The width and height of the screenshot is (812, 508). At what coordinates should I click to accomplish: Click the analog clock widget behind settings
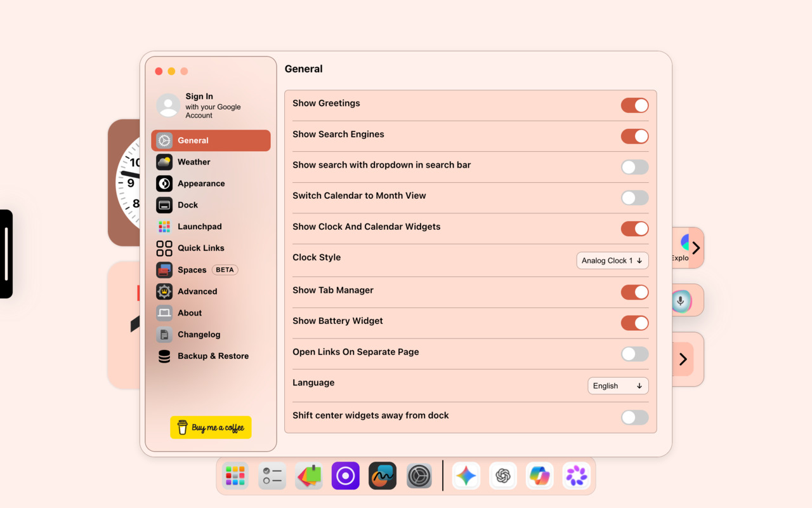(x=124, y=183)
